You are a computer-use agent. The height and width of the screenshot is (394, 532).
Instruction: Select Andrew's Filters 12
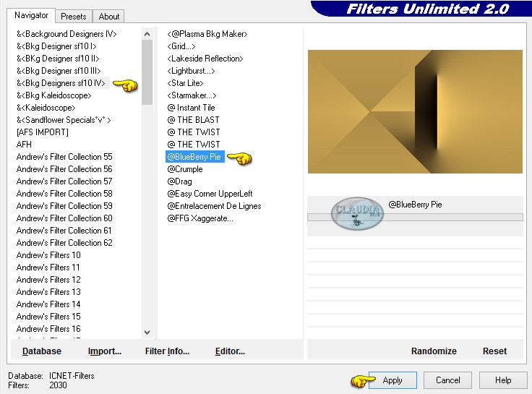(x=48, y=280)
